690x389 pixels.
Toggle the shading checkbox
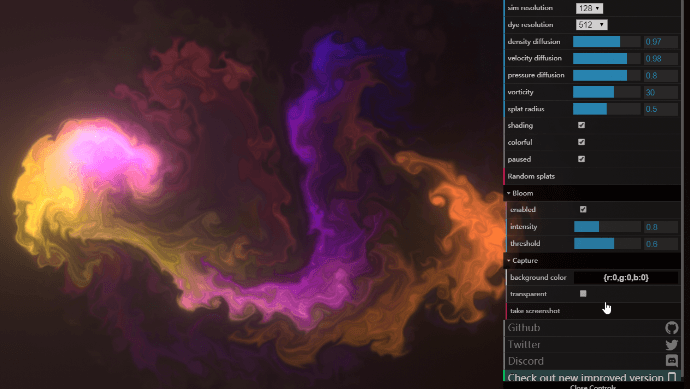pyautogui.click(x=581, y=125)
